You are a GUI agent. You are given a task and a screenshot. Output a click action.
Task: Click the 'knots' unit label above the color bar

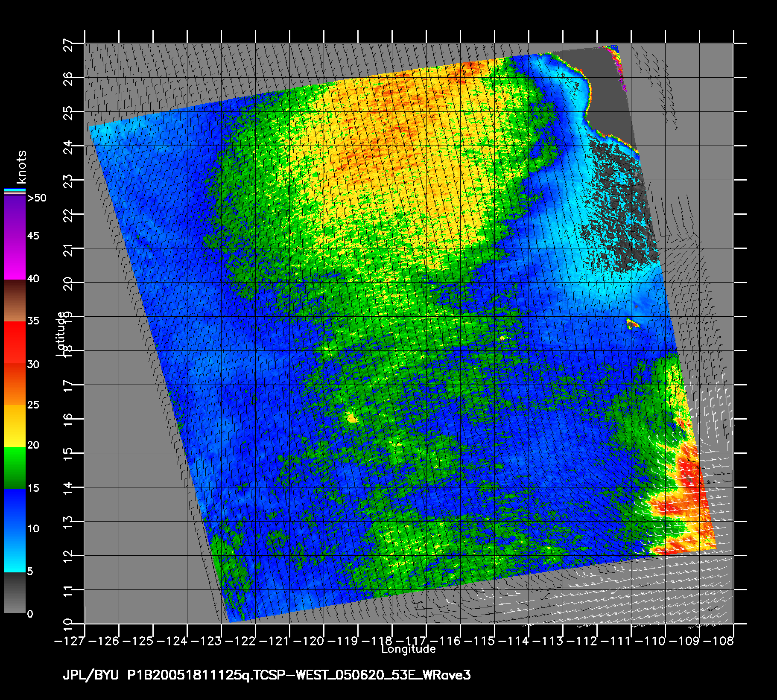21,167
